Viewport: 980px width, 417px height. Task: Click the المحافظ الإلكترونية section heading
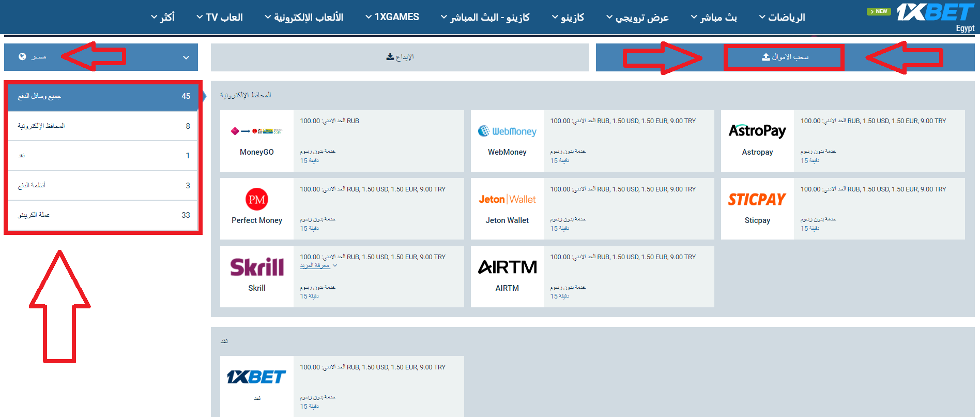coord(246,95)
